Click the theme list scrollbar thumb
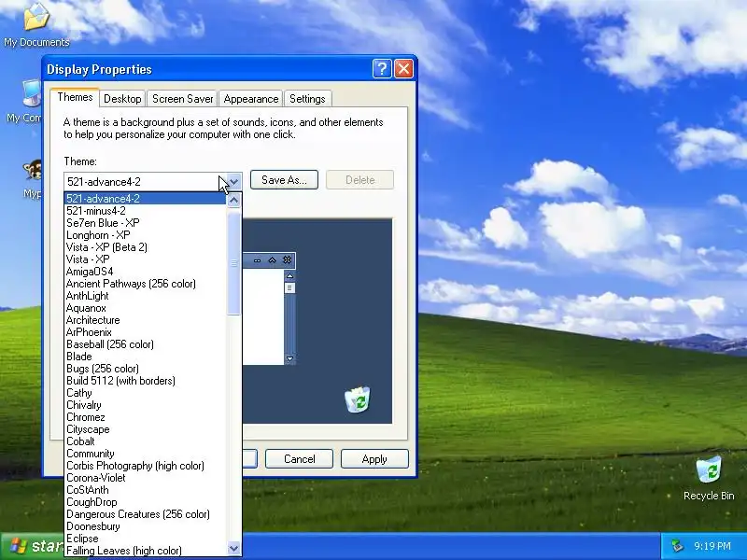The height and width of the screenshot is (560, 747). 234,262
